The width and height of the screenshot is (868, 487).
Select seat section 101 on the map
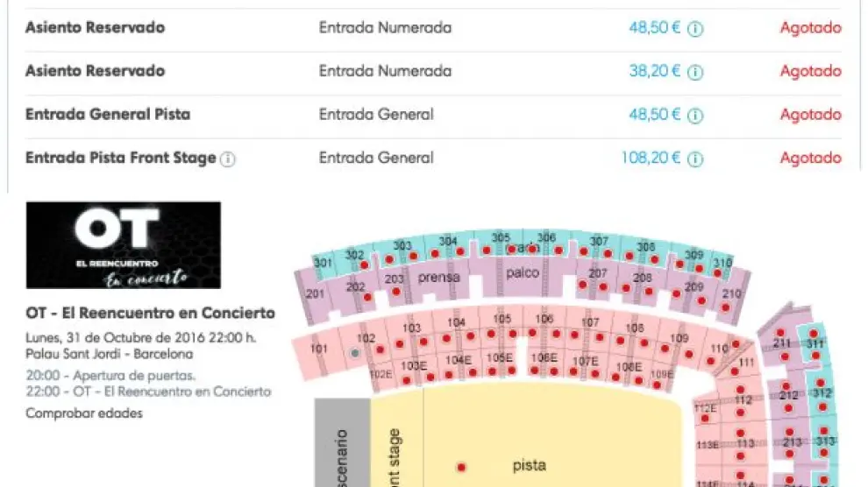pyautogui.click(x=319, y=350)
